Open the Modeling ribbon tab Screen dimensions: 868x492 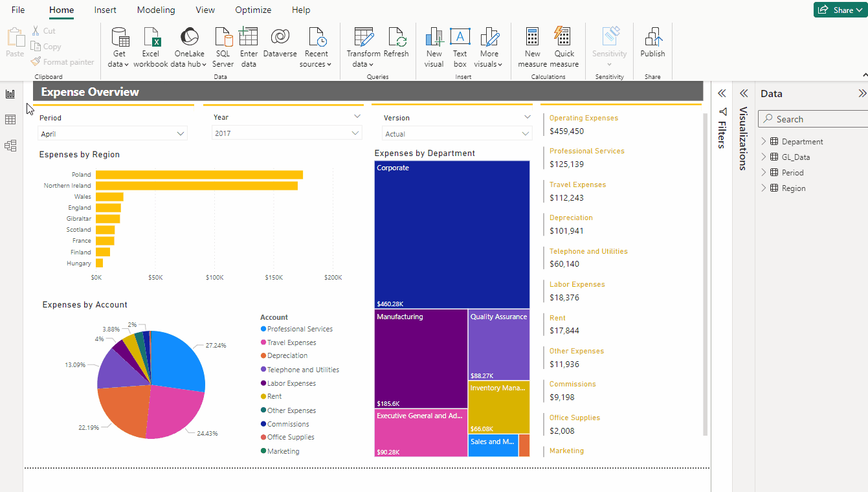click(x=156, y=10)
